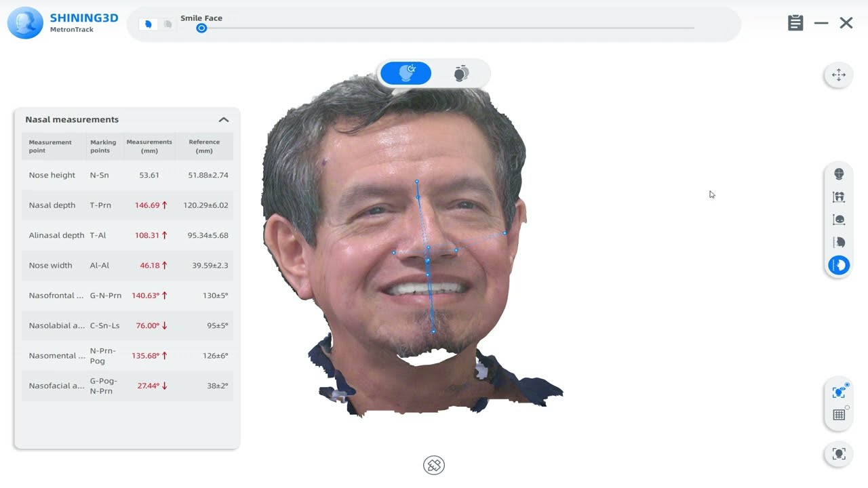Click the Shining3D MetronTrack logo

point(62,23)
